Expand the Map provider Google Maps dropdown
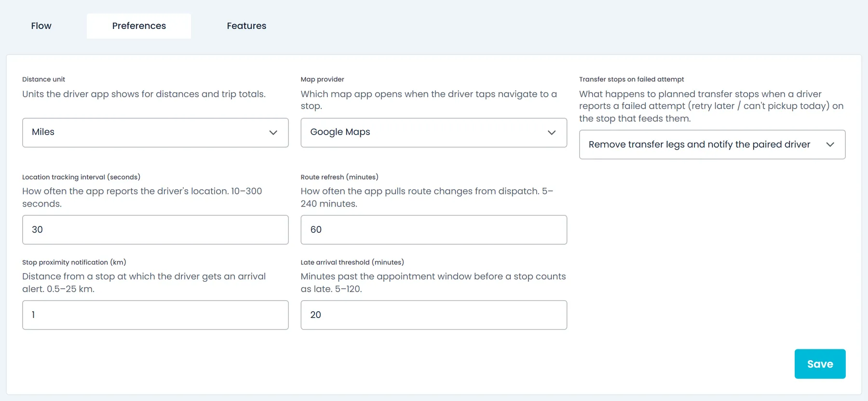 pos(434,133)
